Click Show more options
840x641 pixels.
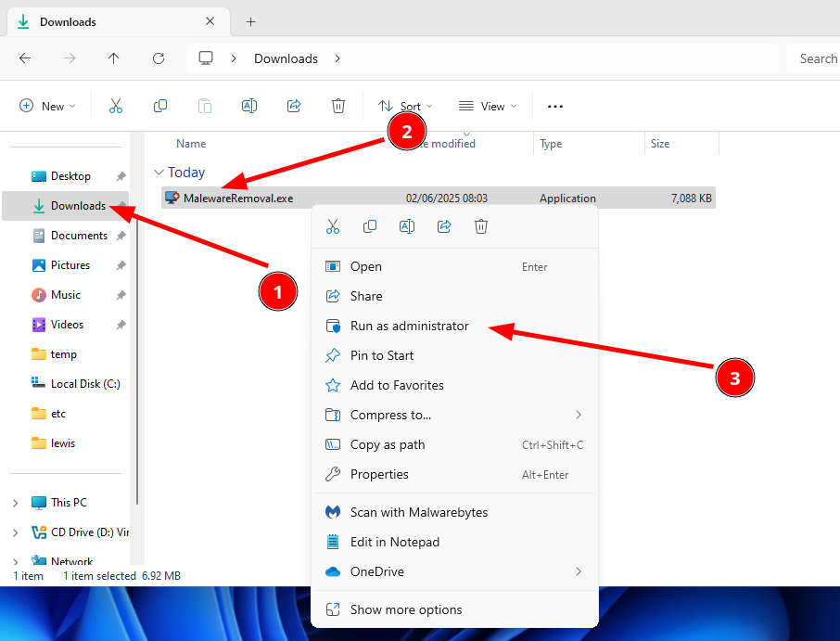pyautogui.click(x=405, y=609)
